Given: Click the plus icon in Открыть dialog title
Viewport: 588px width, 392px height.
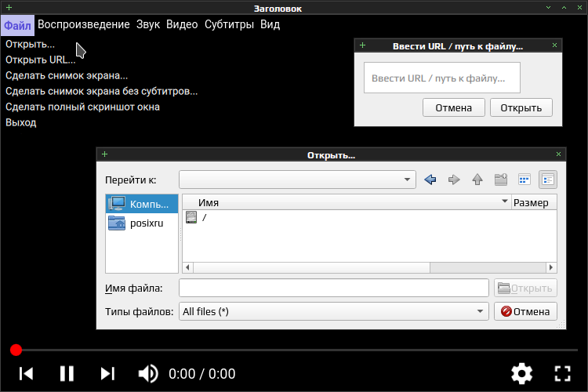Looking at the screenshot, I should coord(104,154).
